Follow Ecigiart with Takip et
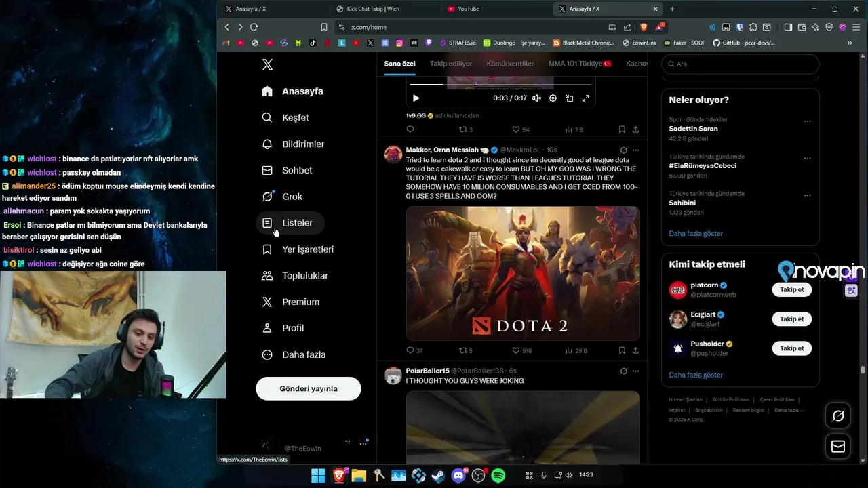 (791, 319)
